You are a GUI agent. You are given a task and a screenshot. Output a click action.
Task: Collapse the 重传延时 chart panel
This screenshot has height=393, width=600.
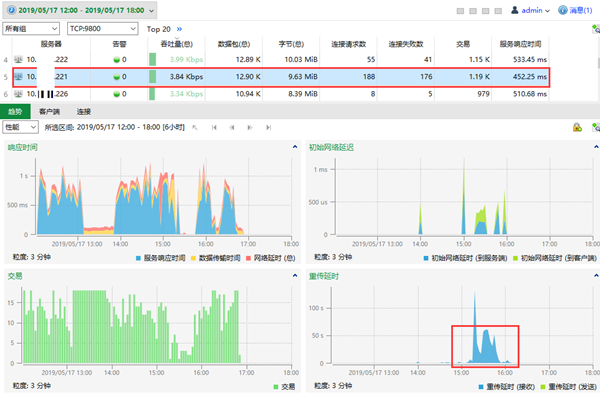[596, 275]
